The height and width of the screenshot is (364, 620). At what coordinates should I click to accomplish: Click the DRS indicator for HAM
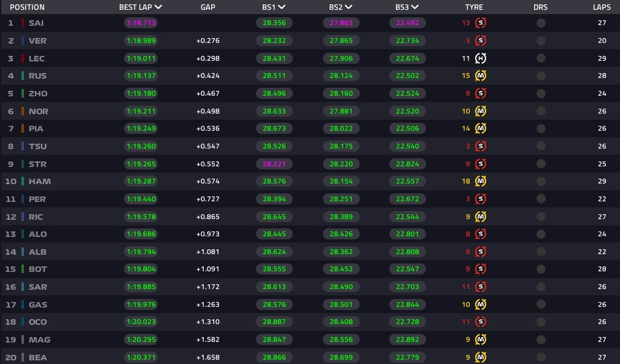coord(541,181)
